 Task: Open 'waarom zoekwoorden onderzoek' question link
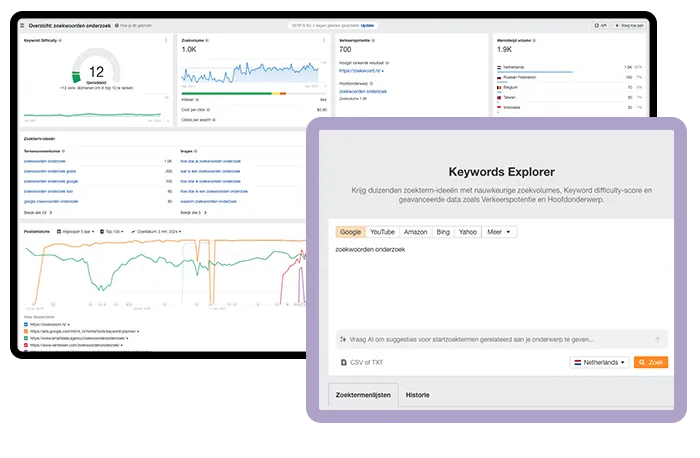208,201
